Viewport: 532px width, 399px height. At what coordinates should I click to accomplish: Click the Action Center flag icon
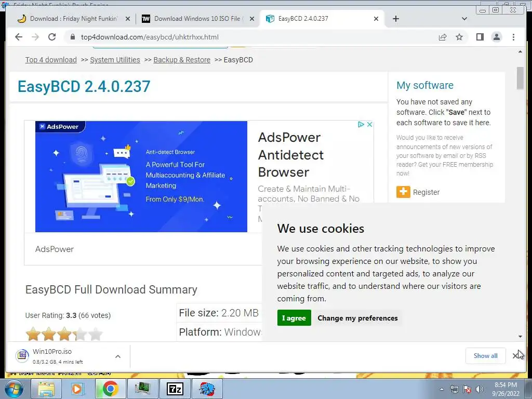click(467, 389)
